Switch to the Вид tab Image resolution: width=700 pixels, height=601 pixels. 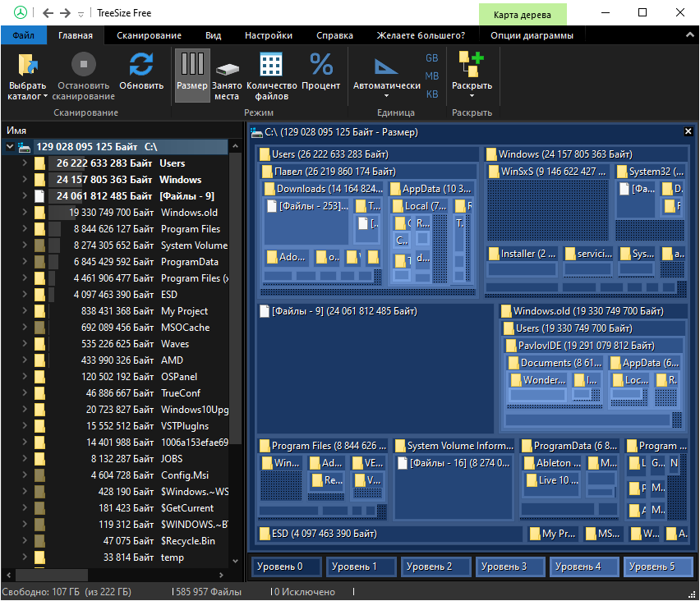pos(213,35)
